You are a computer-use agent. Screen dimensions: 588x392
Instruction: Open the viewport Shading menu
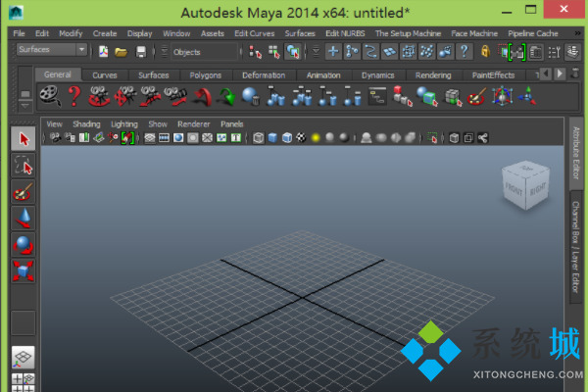pos(86,124)
